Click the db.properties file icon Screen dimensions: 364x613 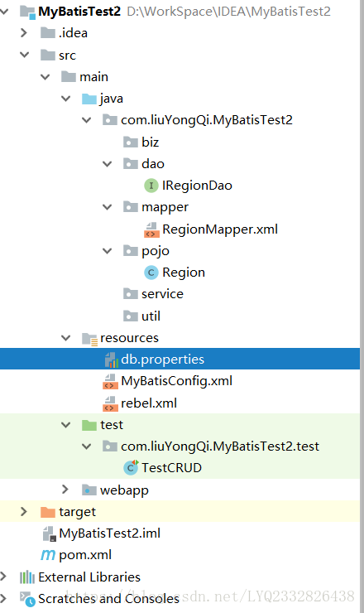[112, 360]
